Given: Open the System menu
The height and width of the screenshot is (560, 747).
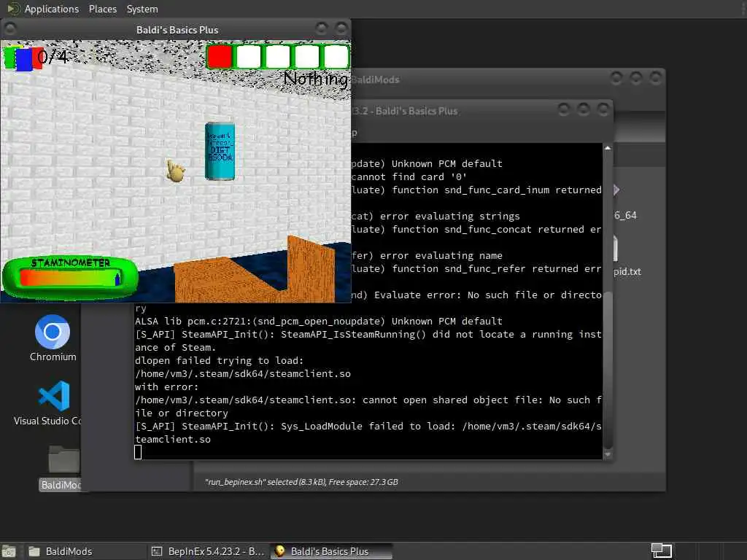Looking at the screenshot, I should pyautogui.click(x=142, y=9).
